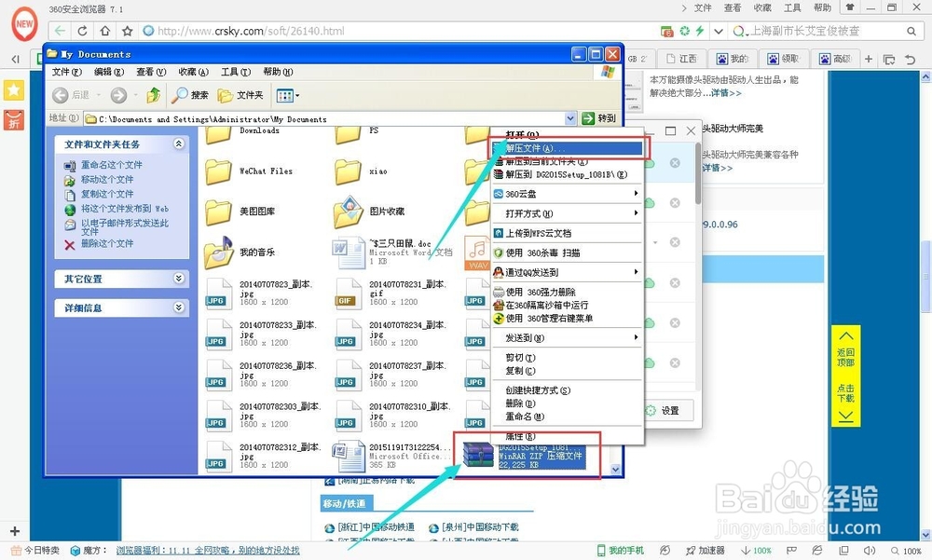
Task: Expand the 360 cloud disk submenu
Action: coord(569,194)
